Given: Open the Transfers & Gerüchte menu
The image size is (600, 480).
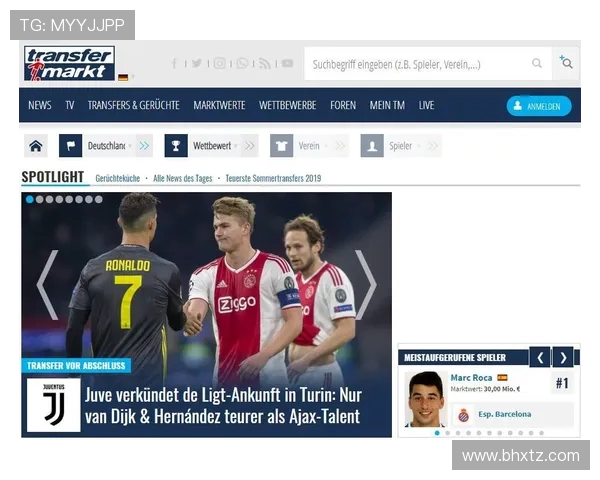Looking at the screenshot, I should (x=133, y=105).
